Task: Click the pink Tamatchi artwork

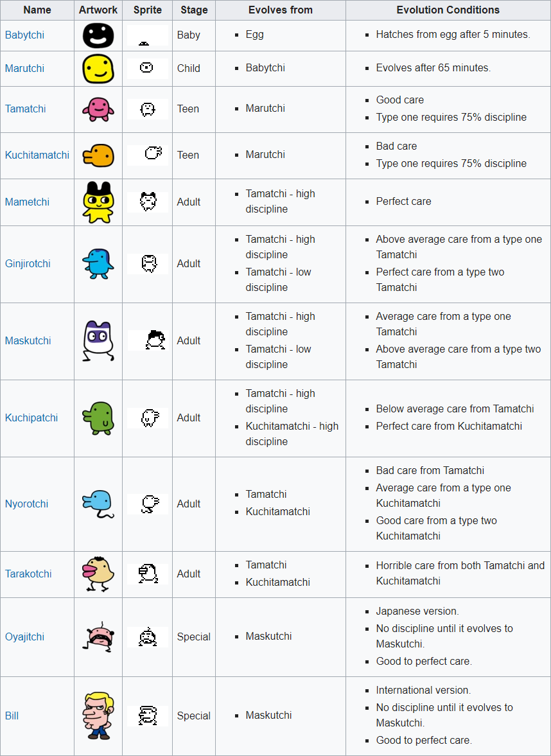Action: tap(98, 109)
